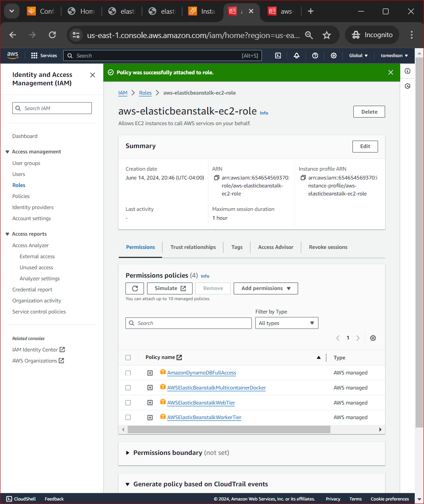Edit the role summary

[365, 146]
